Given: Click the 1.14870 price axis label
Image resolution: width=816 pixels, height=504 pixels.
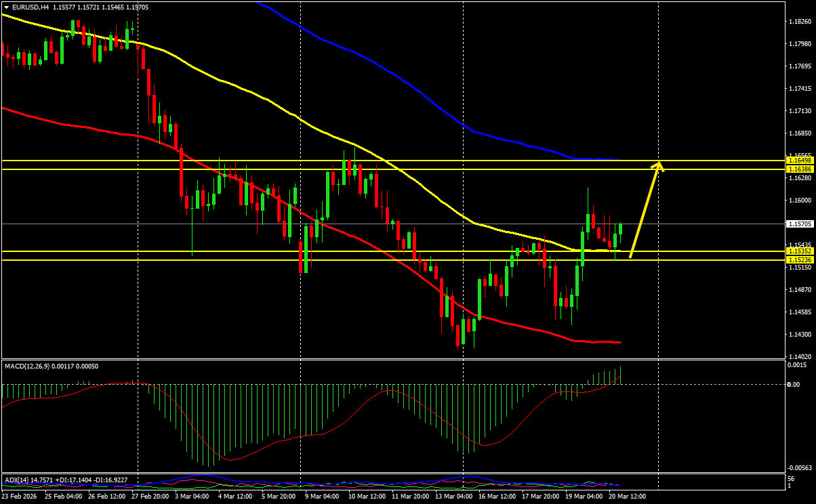Looking at the screenshot, I should (800, 290).
